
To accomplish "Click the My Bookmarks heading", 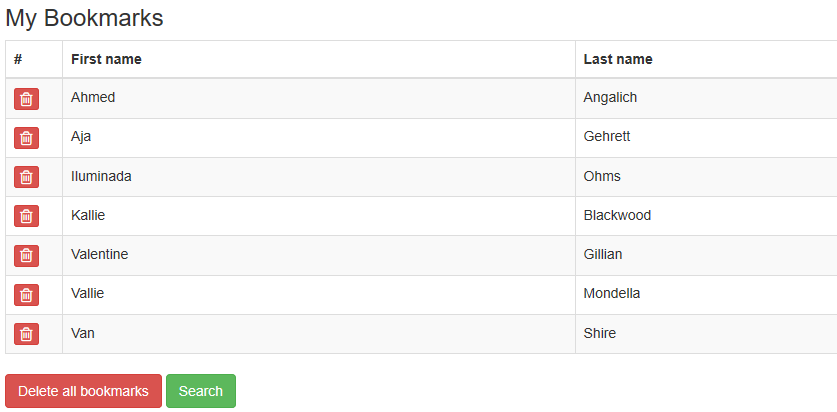I will pos(84,18).
